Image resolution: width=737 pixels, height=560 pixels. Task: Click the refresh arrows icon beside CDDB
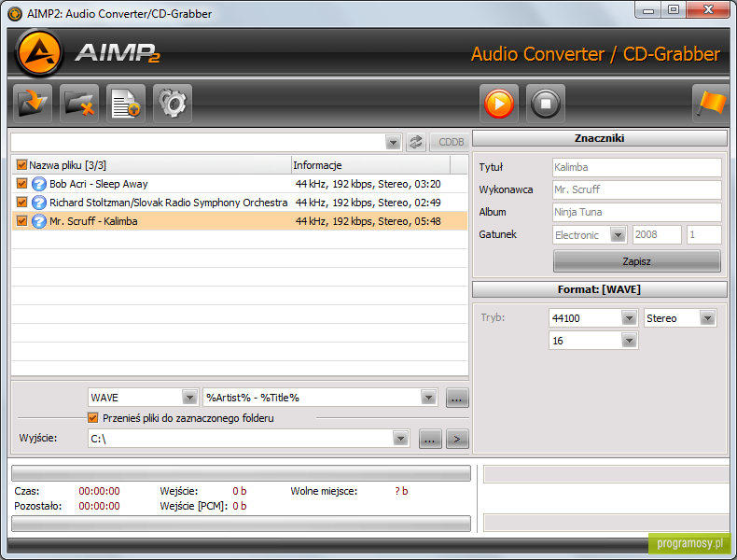tap(416, 142)
